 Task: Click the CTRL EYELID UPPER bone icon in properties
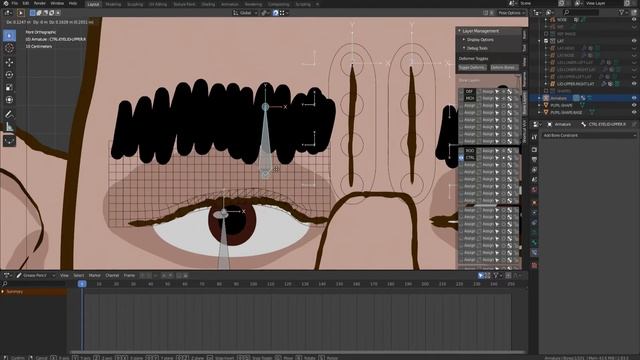[x=584, y=124]
